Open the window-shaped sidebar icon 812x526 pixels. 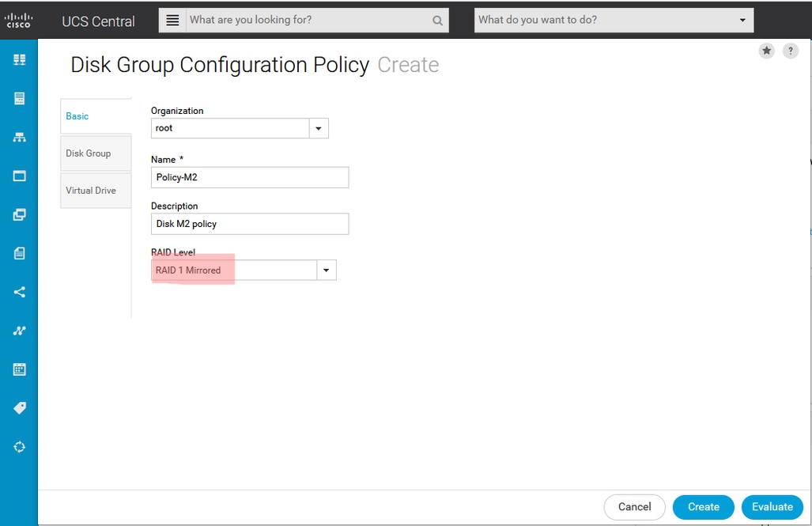click(19, 176)
